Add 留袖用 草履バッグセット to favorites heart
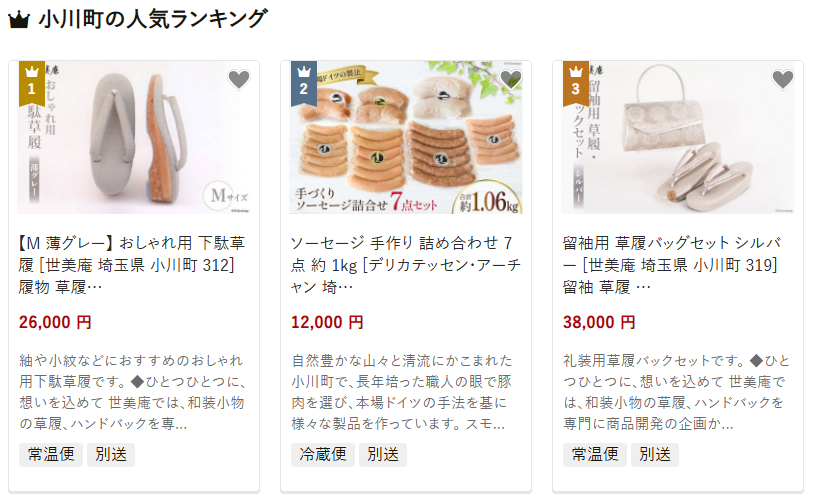The height and width of the screenshot is (502, 815). [x=783, y=80]
